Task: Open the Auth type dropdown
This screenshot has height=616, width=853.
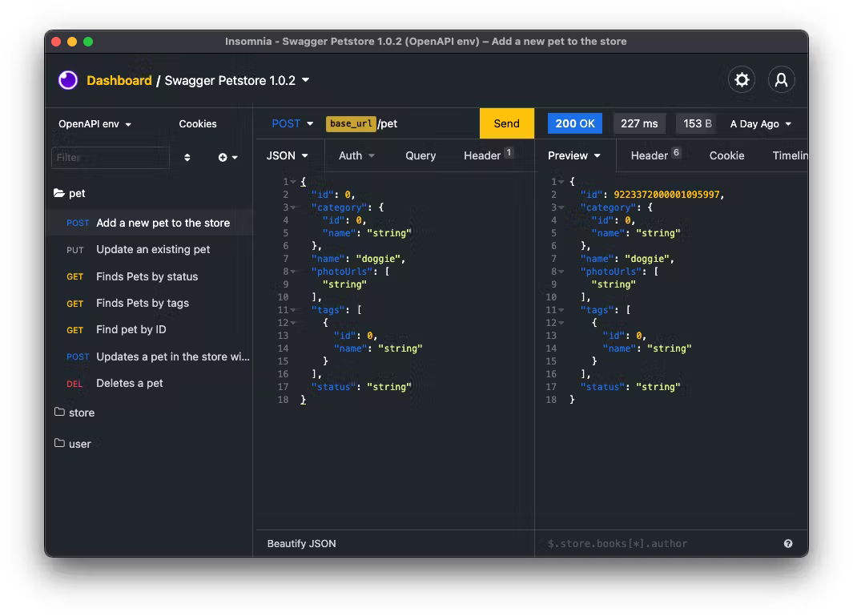Action: click(x=356, y=155)
